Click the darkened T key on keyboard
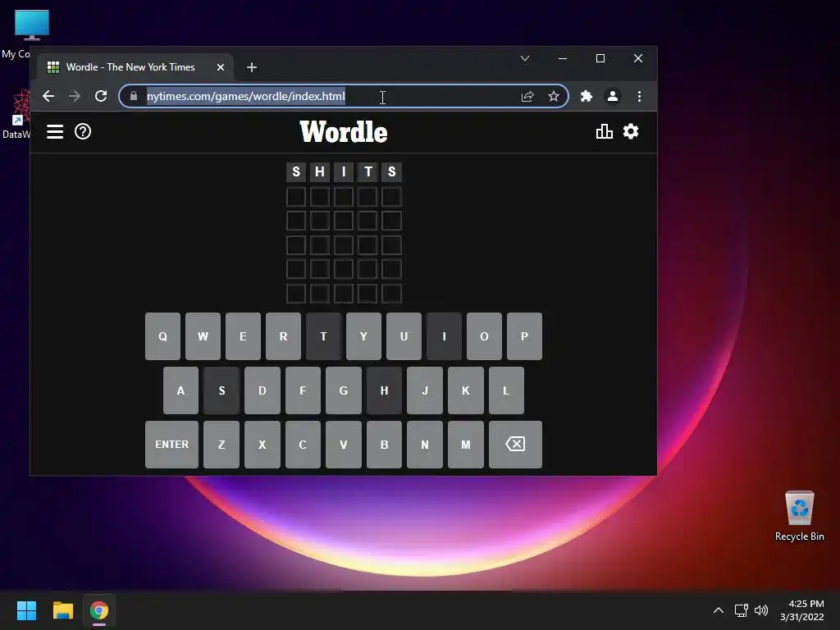840x630 pixels. pos(323,336)
